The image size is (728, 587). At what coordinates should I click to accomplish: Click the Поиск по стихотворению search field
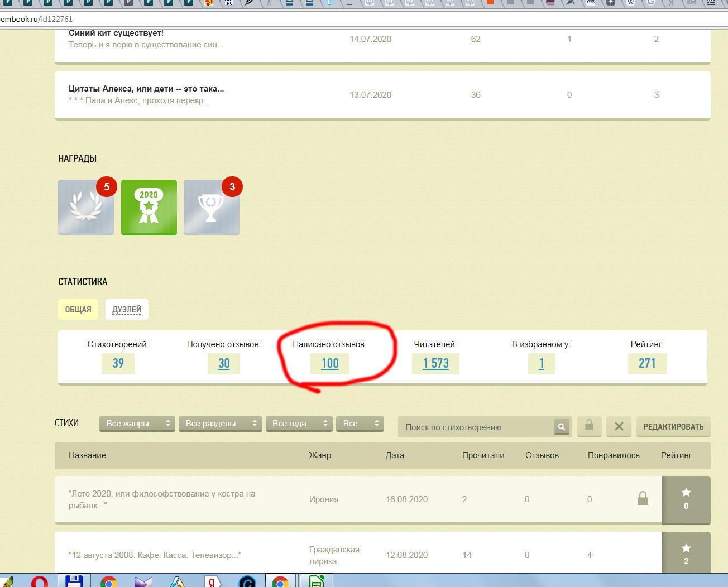click(476, 427)
